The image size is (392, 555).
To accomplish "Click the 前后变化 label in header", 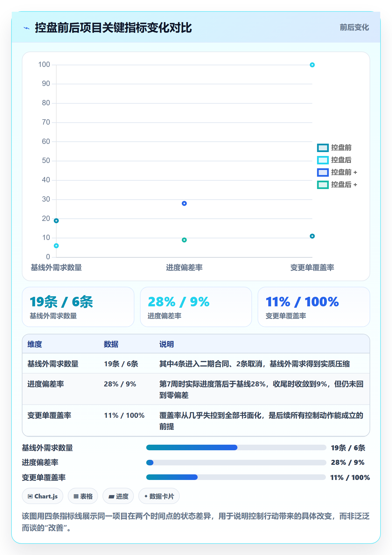I will click(354, 27).
